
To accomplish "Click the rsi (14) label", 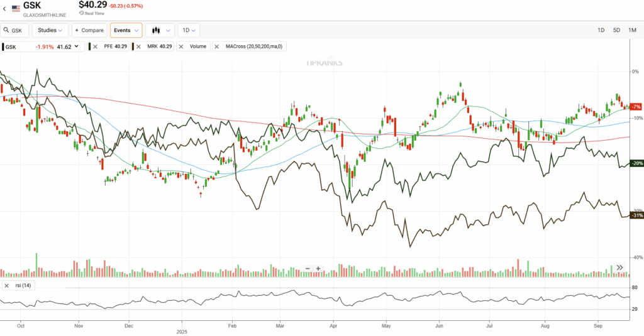I will [x=23, y=286].
